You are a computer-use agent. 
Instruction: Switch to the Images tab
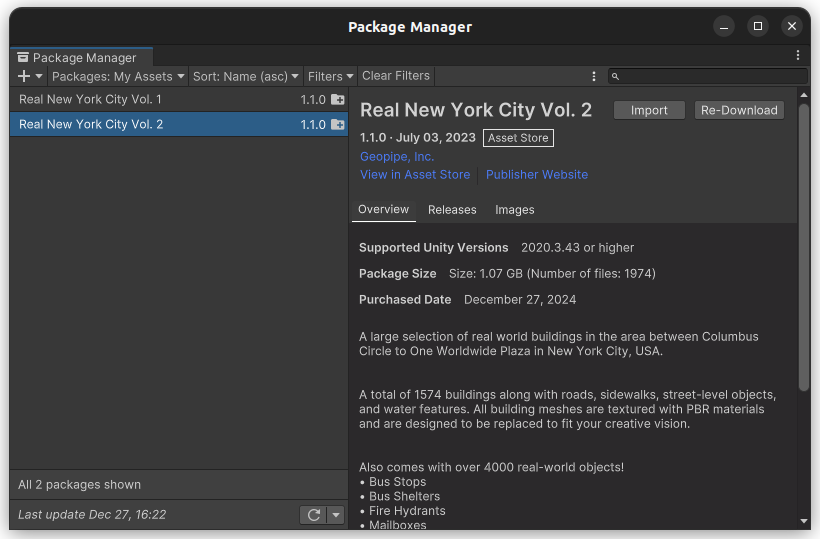coord(515,210)
